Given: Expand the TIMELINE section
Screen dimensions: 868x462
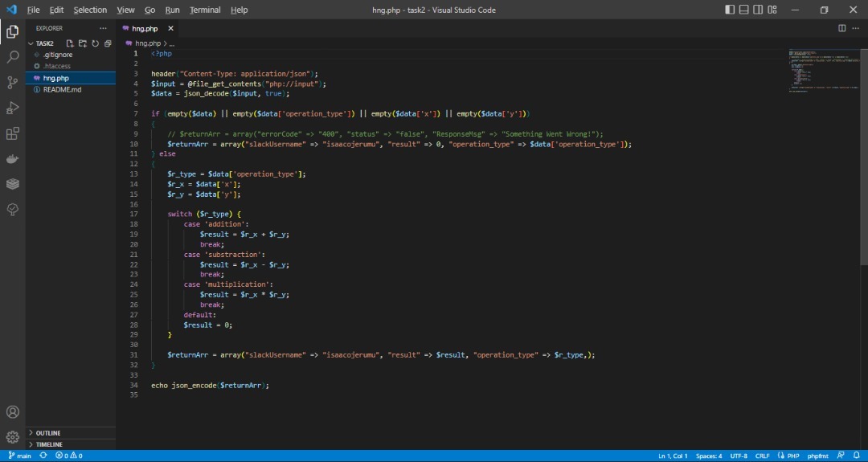Looking at the screenshot, I should pyautogui.click(x=49, y=444).
